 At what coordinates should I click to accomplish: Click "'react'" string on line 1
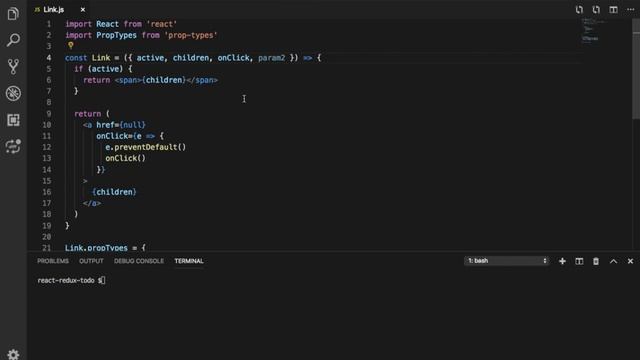[162, 24]
